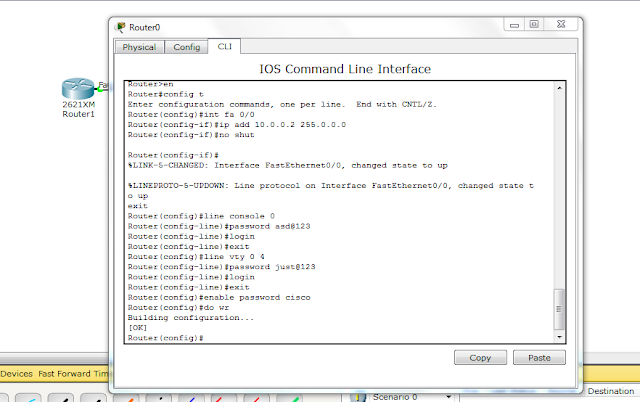
Task: Click the 'password just@123' line
Action: click(x=221, y=267)
